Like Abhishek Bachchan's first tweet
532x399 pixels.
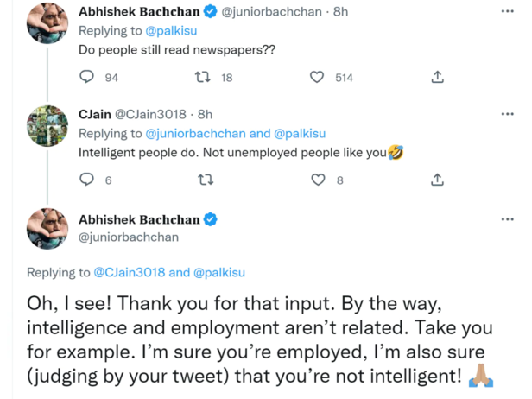pos(317,78)
